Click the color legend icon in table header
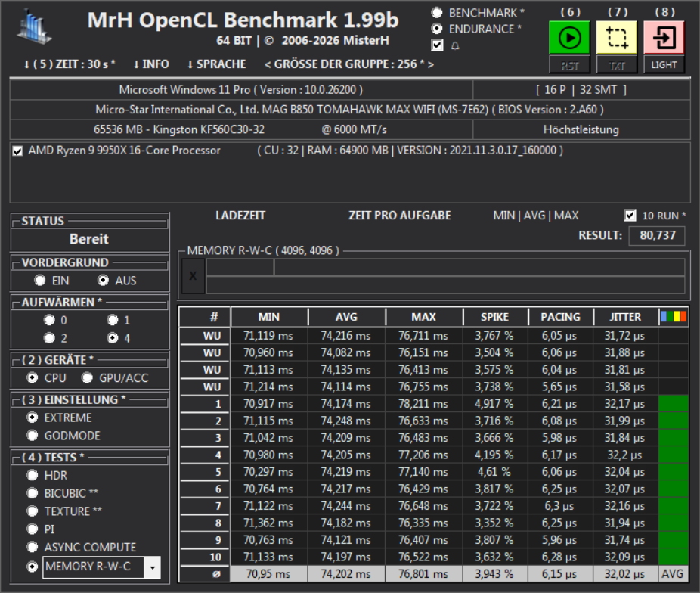This screenshot has width=700, height=593. [674, 317]
